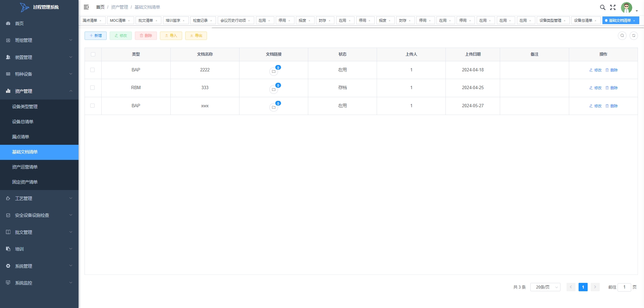Click the 导出 export button
Screen dimensions: 644x308
coord(196,36)
